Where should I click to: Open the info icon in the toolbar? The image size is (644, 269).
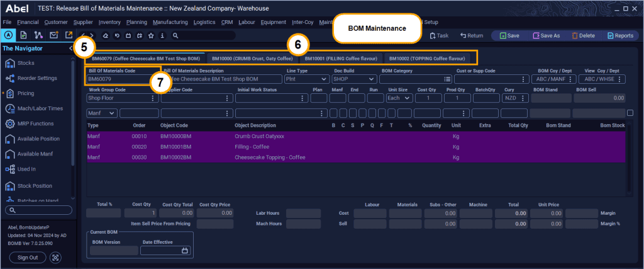tap(163, 35)
